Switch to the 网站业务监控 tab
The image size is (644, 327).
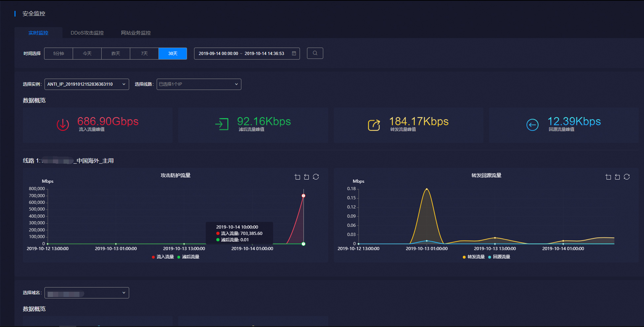pyautogui.click(x=136, y=33)
